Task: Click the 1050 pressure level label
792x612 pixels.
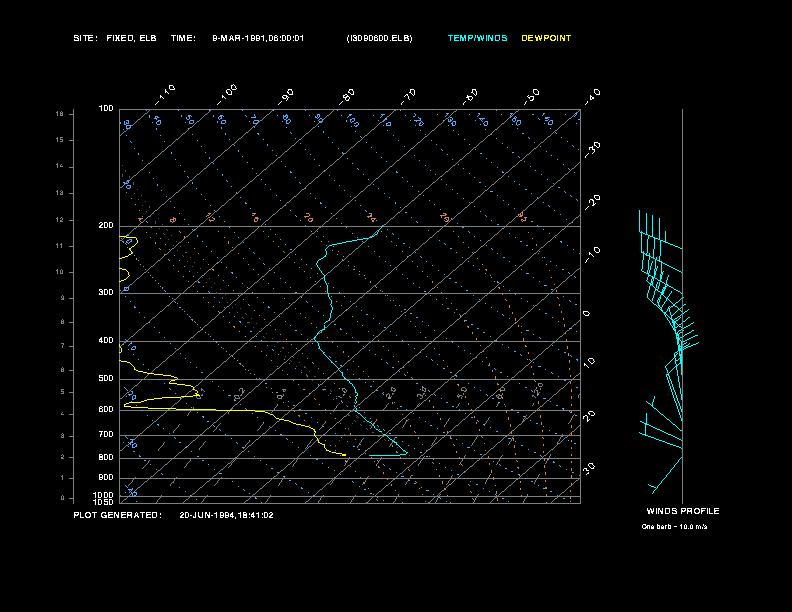Action: 104,502
